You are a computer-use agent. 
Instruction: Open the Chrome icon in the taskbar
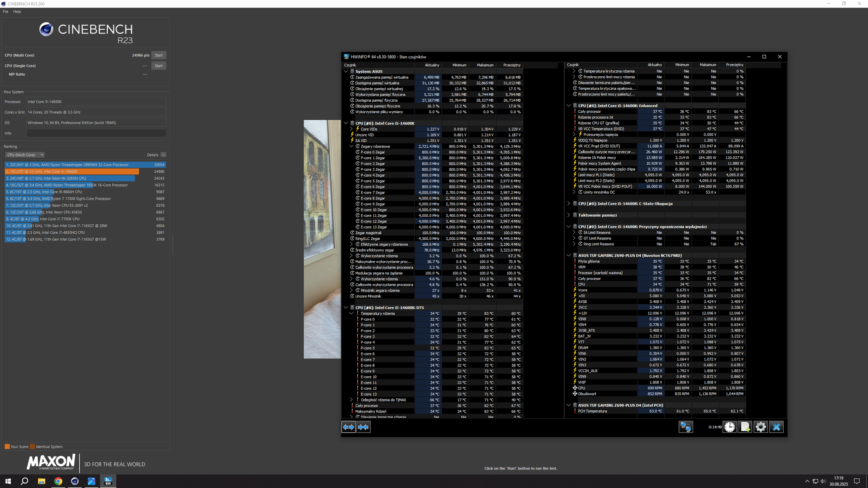pos(58,481)
